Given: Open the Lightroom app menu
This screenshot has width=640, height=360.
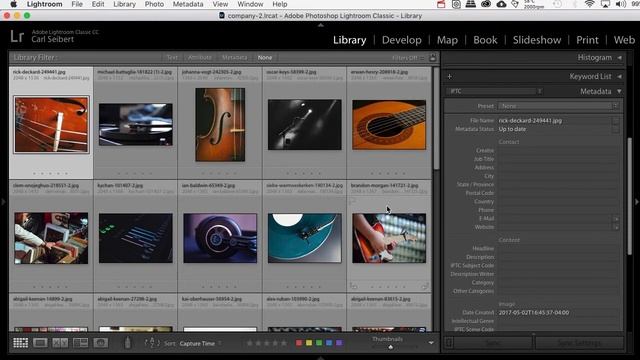Looking at the screenshot, I should point(44,4).
